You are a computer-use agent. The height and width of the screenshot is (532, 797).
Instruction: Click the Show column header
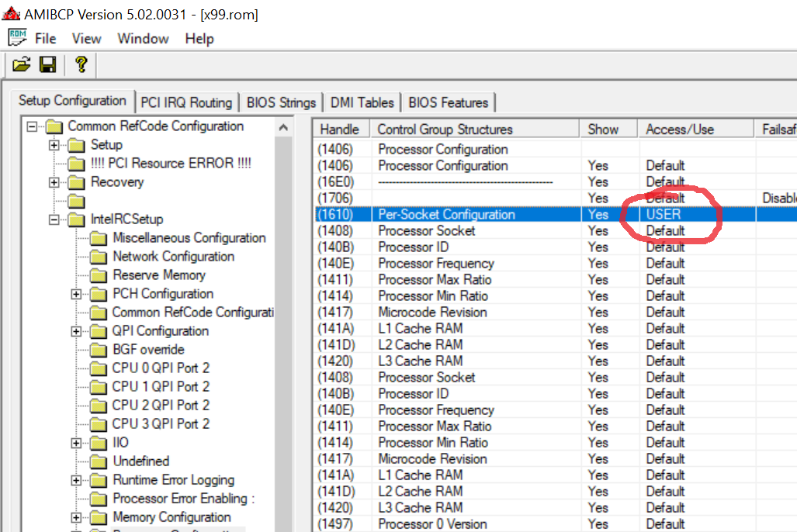(x=608, y=130)
